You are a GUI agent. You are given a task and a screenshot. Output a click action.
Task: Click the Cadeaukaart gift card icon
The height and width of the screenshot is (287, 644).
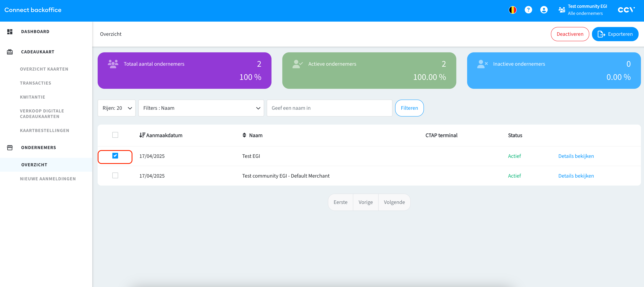pos(10,52)
